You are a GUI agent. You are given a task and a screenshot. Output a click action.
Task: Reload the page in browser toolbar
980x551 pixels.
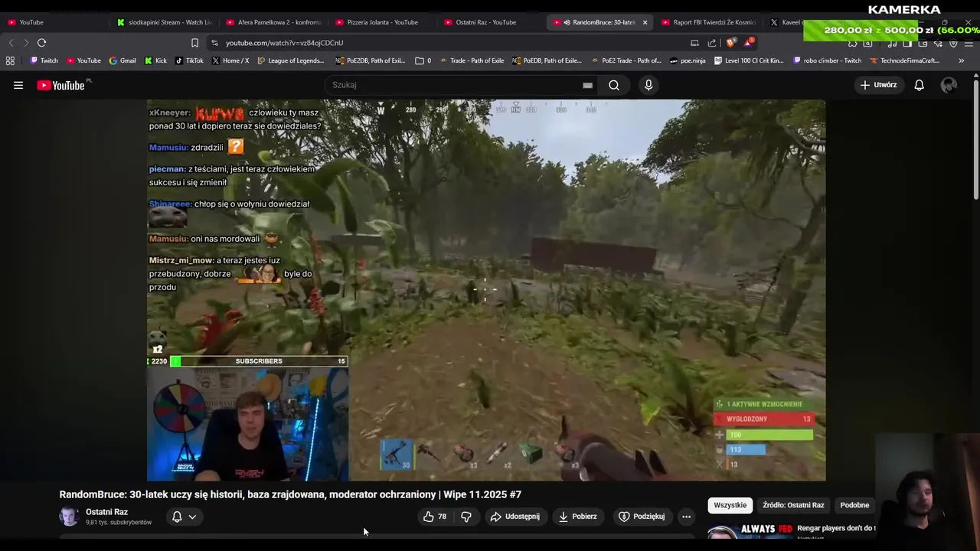pos(41,43)
